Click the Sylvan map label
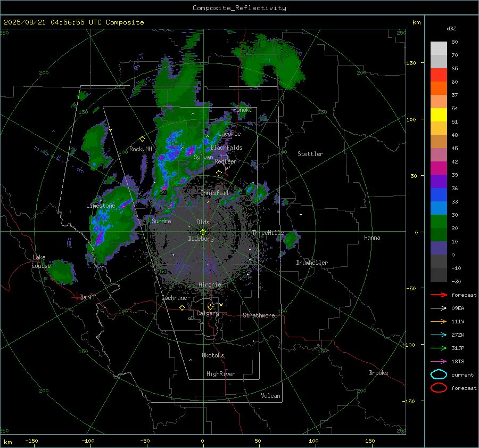The width and height of the screenshot is (479, 448). click(203, 157)
